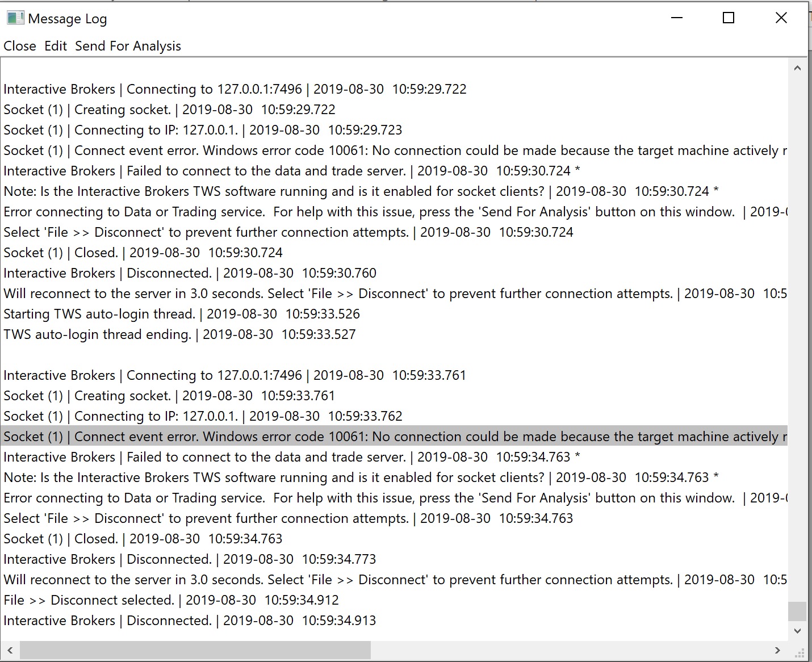This screenshot has width=812, height=662.
Task: Close the Message Log window with X
Action: [781, 18]
